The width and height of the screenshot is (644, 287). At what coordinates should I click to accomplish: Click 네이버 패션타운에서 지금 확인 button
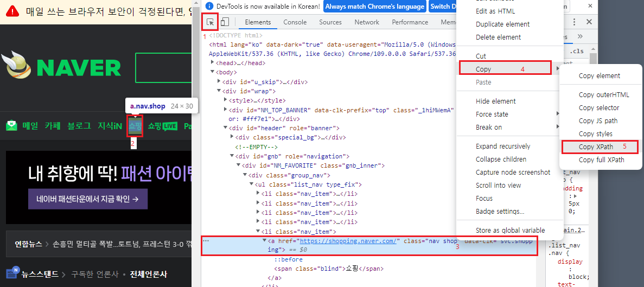point(87,199)
